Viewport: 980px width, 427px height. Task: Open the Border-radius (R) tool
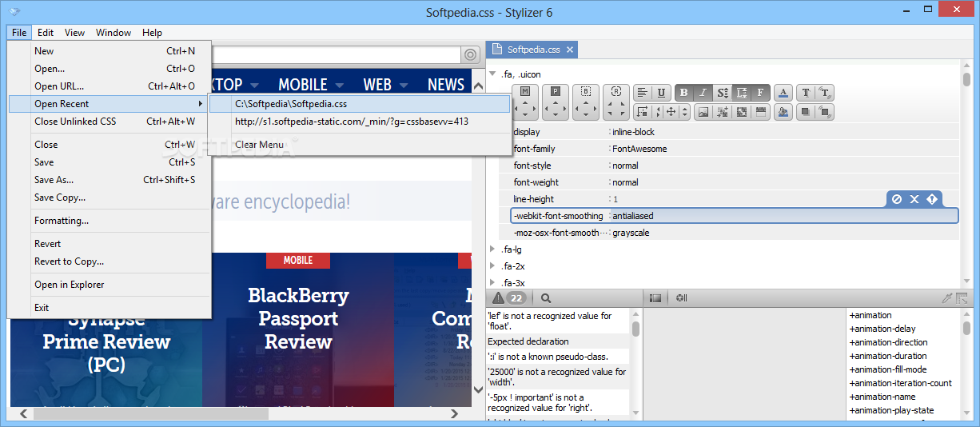616,91
